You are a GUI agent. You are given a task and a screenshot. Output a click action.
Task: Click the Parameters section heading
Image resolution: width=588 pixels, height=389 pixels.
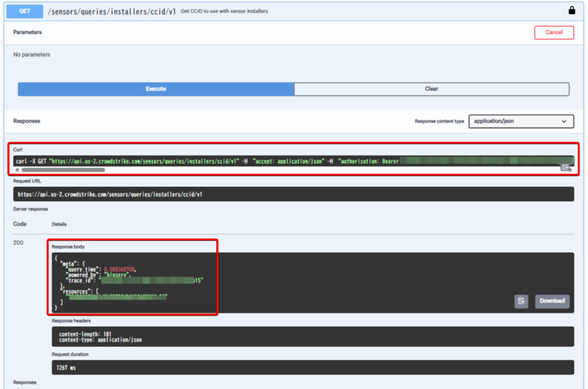27,32
